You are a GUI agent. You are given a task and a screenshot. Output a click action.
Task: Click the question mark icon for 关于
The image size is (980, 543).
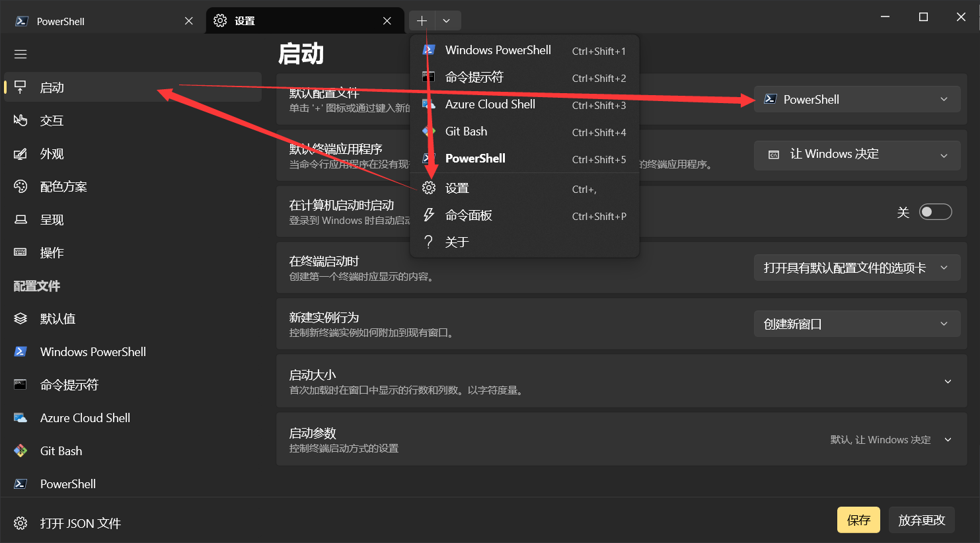(429, 242)
